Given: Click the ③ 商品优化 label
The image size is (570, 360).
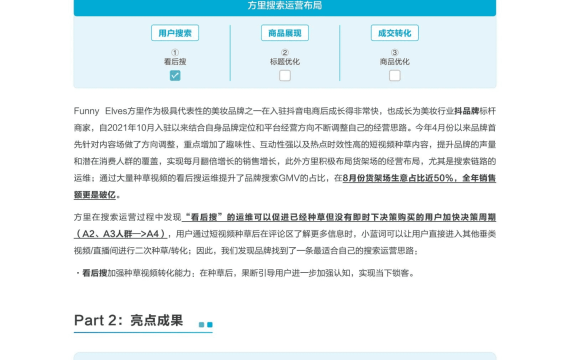Looking at the screenshot, I should [x=395, y=57].
